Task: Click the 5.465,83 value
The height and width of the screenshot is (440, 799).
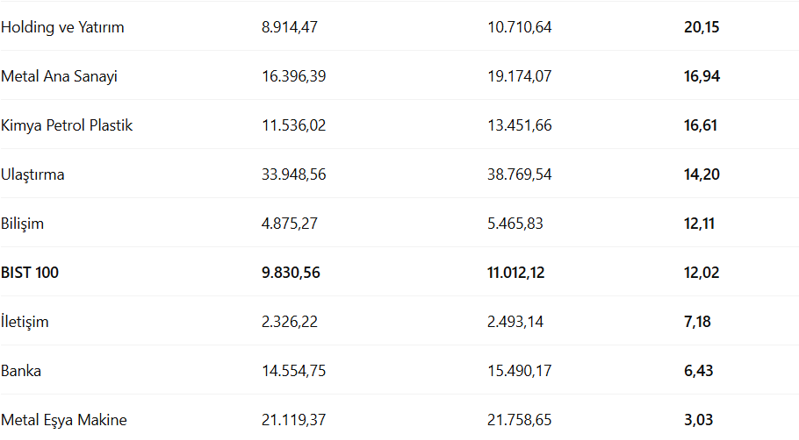Action: [515, 223]
